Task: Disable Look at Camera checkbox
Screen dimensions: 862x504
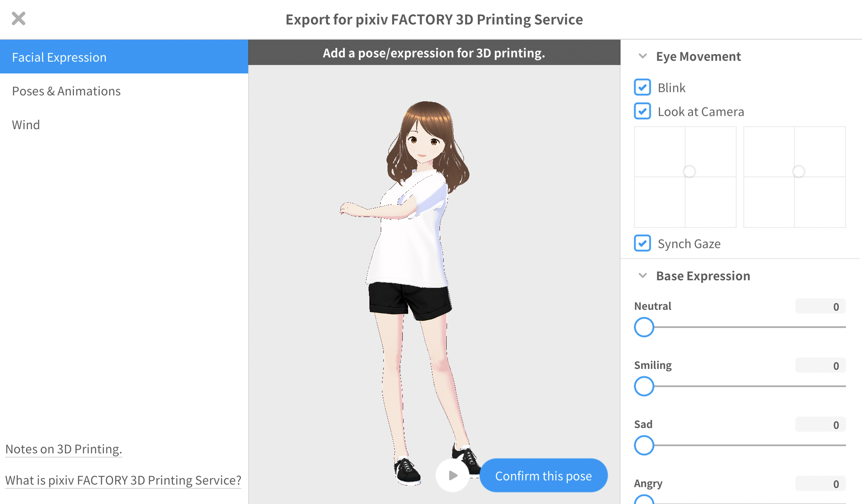Action: coord(642,111)
